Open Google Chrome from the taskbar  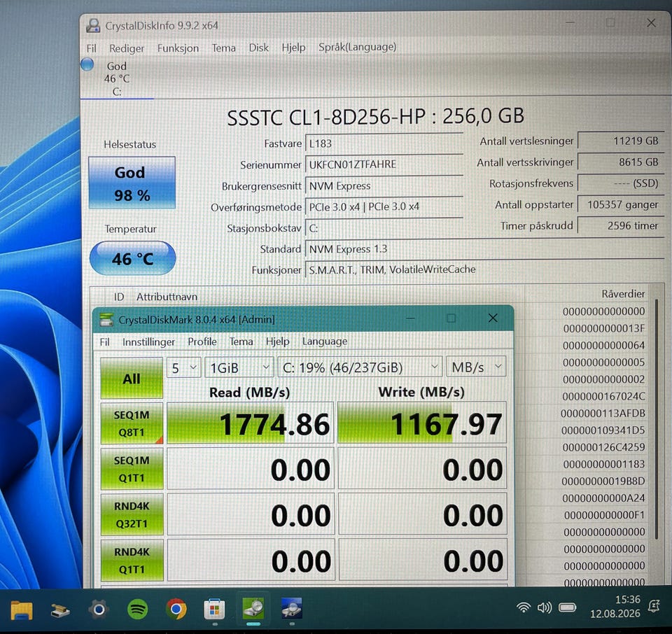[176, 609]
